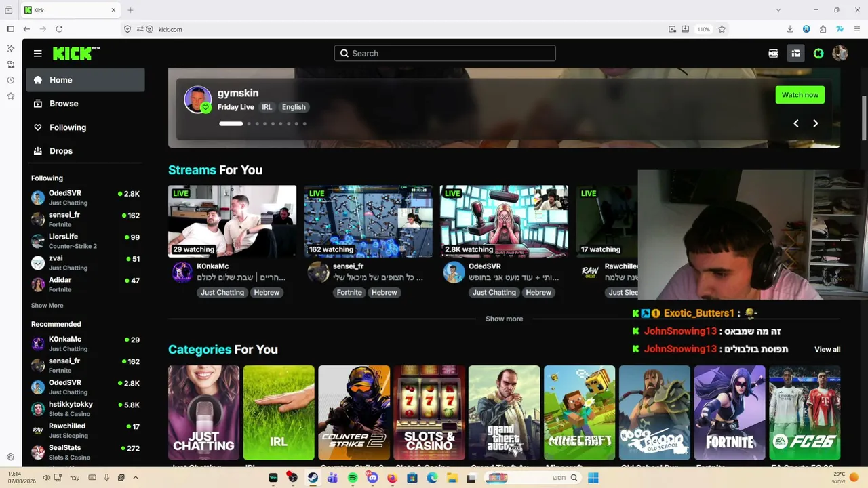Image resolution: width=868 pixels, height=488 pixels.
Task: Switch to the Kick browser tab
Action: (x=71, y=10)
